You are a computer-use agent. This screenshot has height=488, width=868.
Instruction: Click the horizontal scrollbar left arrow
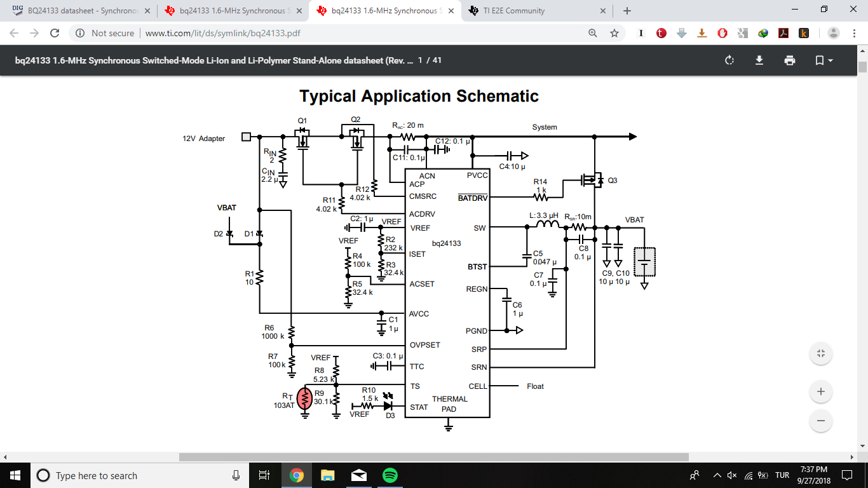coord(5,457)
